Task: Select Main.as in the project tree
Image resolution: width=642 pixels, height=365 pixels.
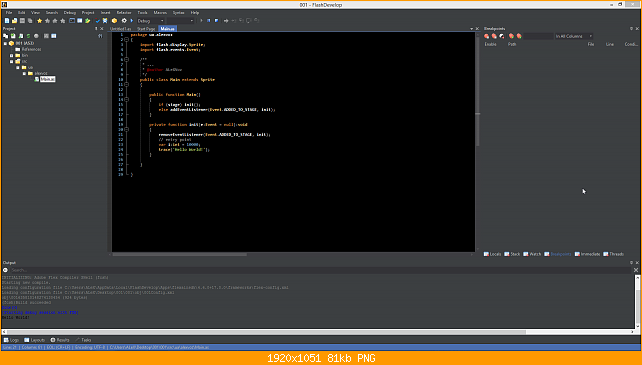Action: (47, 79)
